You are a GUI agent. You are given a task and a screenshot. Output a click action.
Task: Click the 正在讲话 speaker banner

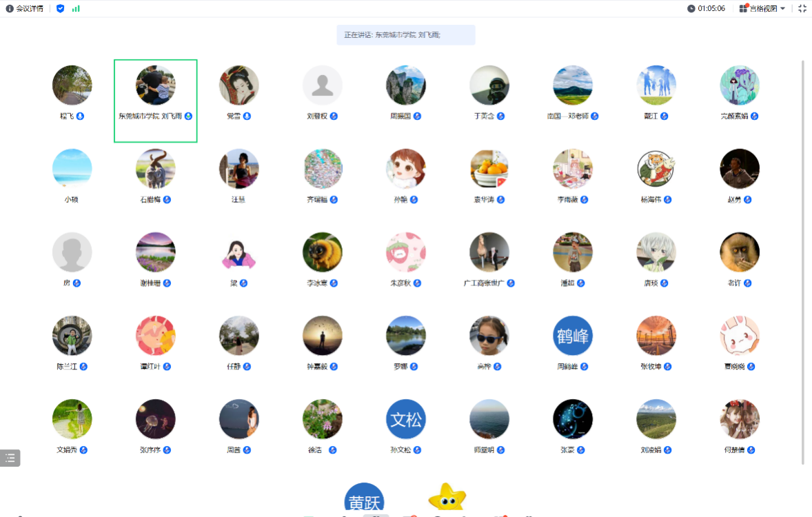pos(405,34)
